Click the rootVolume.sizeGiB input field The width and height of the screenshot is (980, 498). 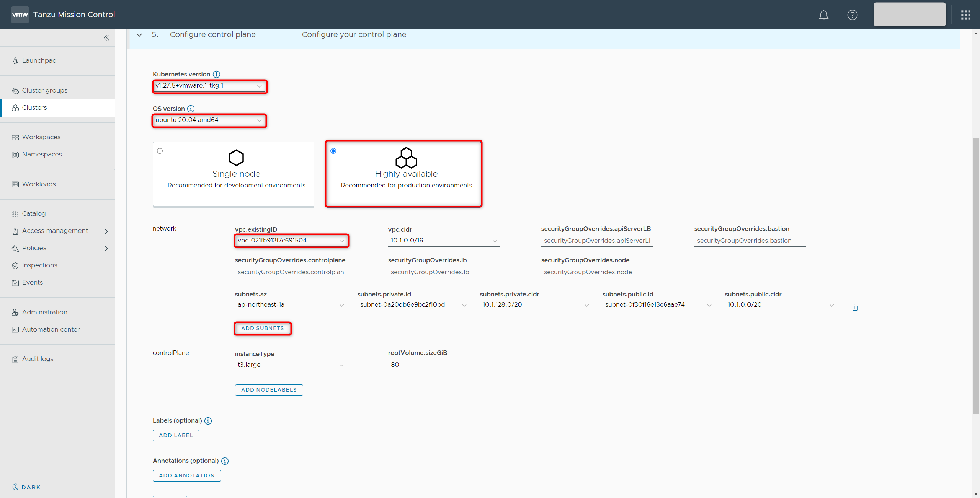pos(443,365)
